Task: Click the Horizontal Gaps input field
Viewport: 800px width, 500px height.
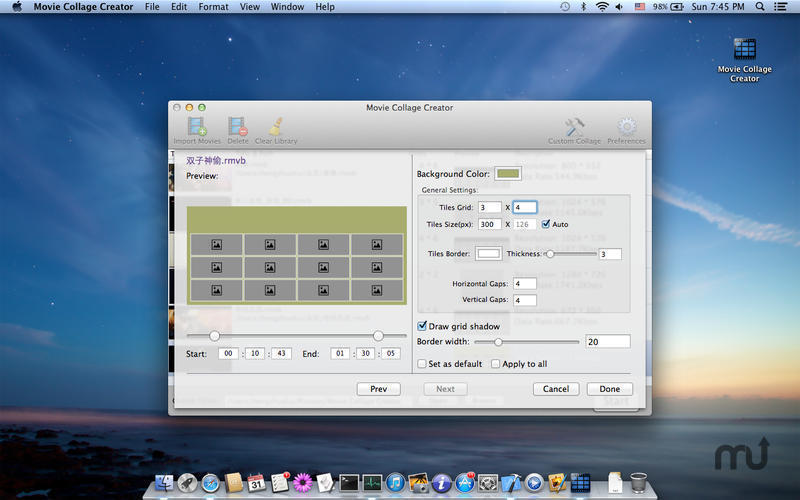Action: tap(524, 284)
